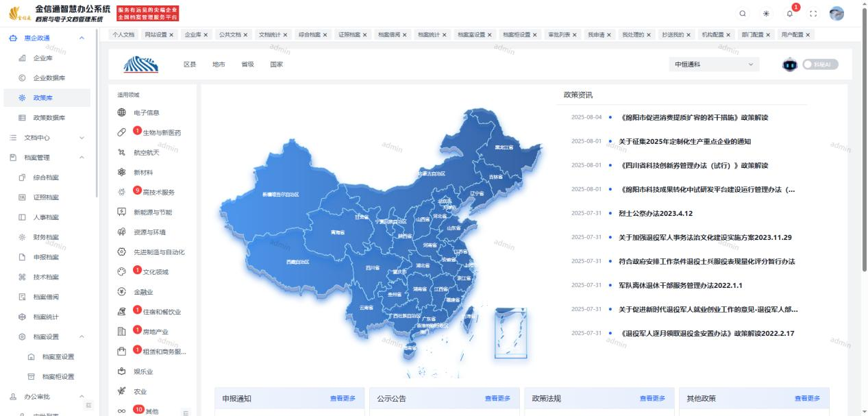Click the AI robot assistant icon

[790, 64]
